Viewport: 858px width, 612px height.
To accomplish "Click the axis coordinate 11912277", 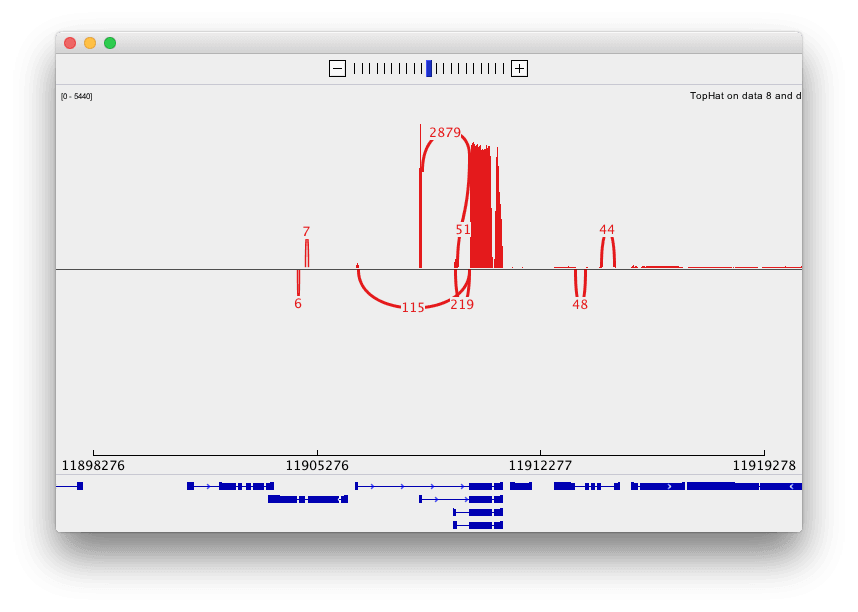I will coord(540,465).
